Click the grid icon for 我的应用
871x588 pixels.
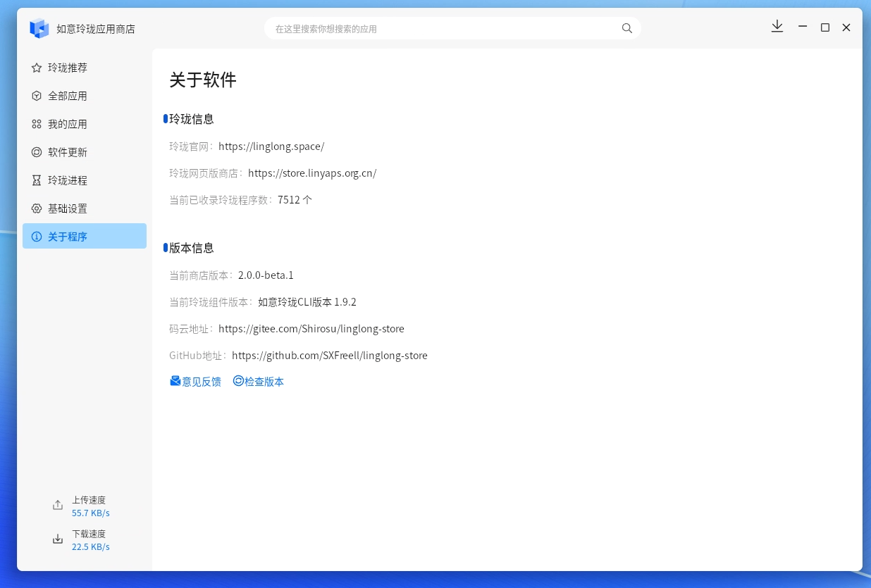pyautogui.click(x=37, y=124)
